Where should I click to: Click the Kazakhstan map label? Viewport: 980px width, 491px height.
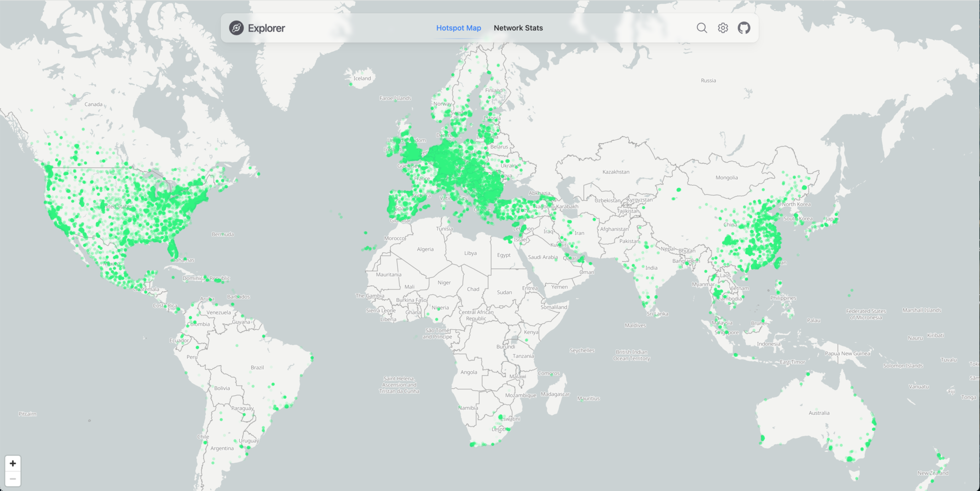click(x=616, y=172)
